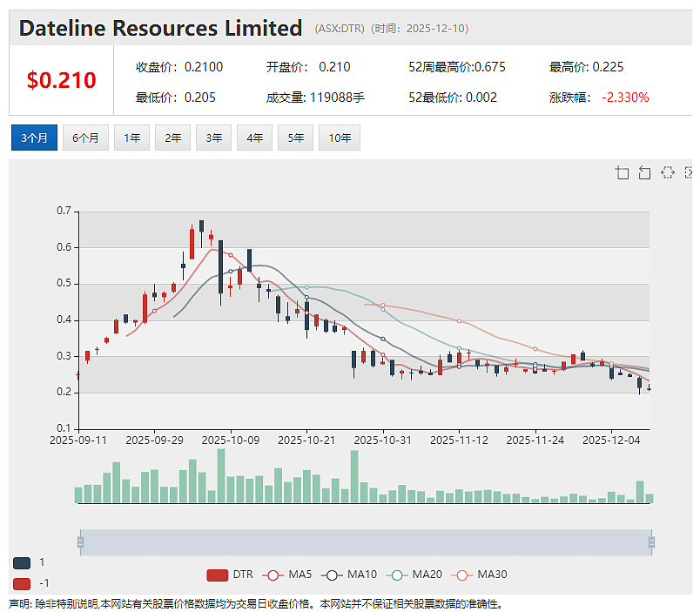Click the 2025-12-04 axis date label
The width and height of the screenshot is (700, 612).
tap(611, 441)
